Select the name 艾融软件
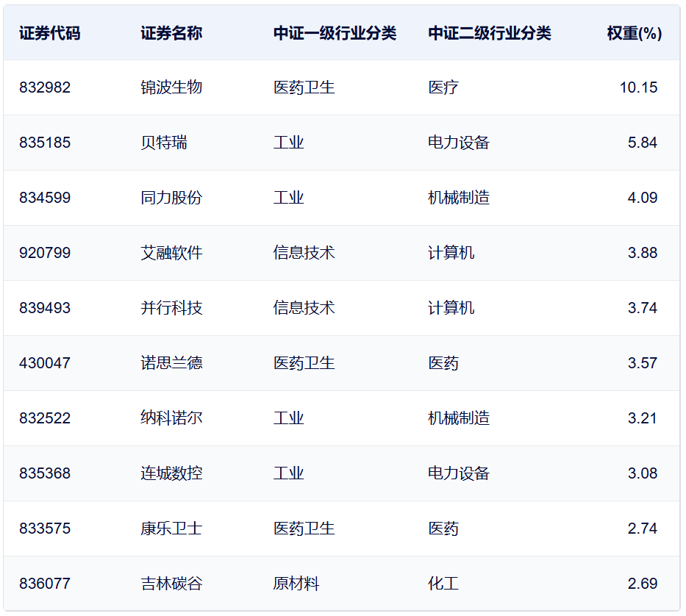The image size is (686, 616). [171, 253]
